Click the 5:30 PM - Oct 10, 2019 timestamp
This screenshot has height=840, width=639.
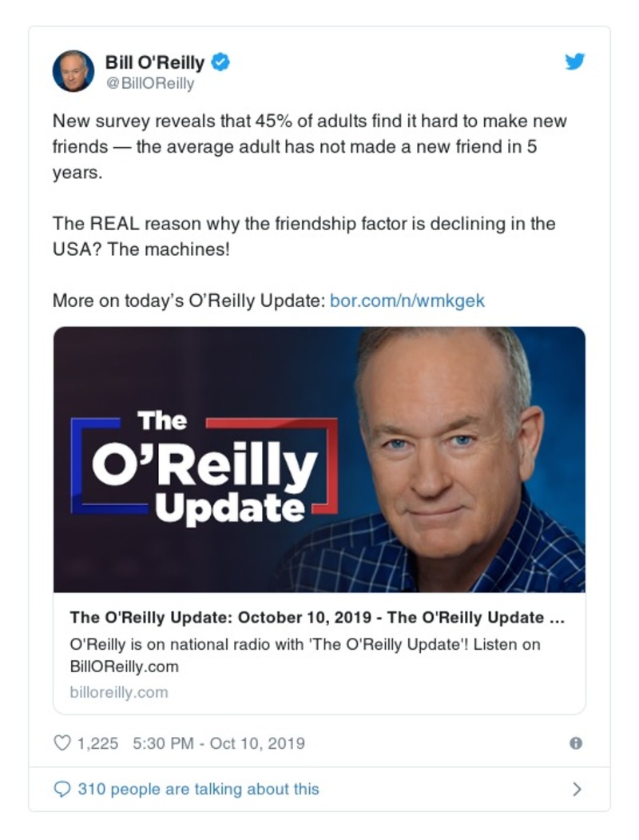tap(219, 743)
